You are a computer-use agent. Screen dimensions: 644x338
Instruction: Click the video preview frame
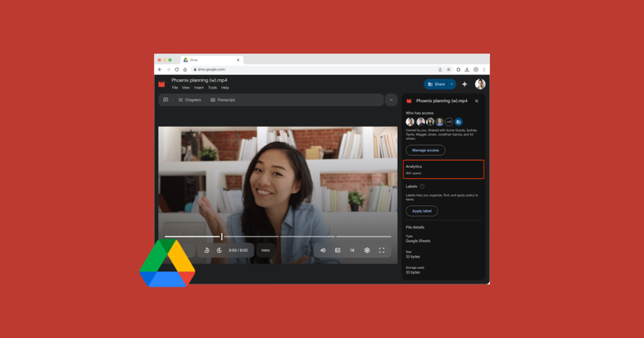coord(278,195)
